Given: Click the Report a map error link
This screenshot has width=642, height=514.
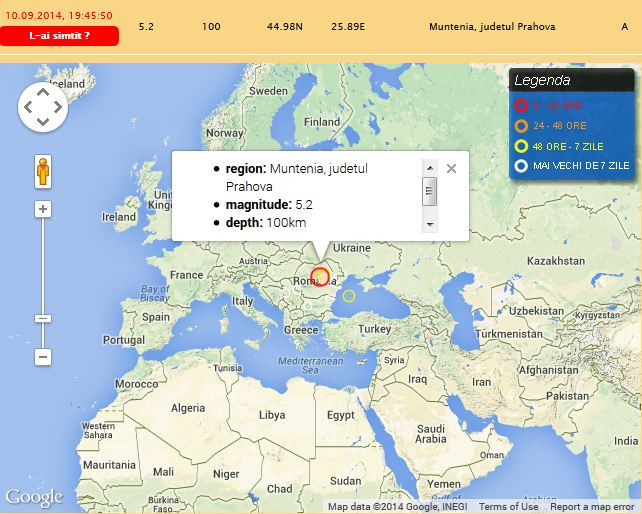Looking at the screenshot, I should coord(592,507).
